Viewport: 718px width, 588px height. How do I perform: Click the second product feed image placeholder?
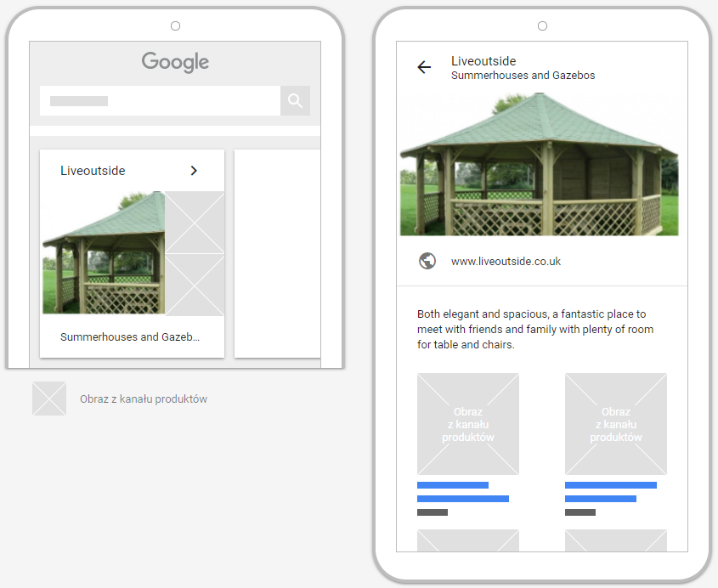(x=616, y=424)
